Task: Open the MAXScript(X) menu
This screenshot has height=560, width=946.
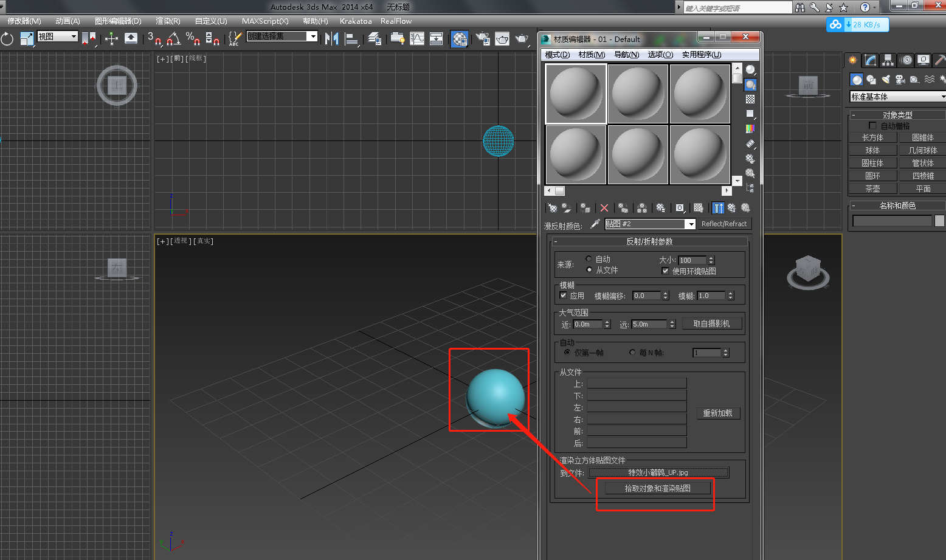Action: click(265, 21)
